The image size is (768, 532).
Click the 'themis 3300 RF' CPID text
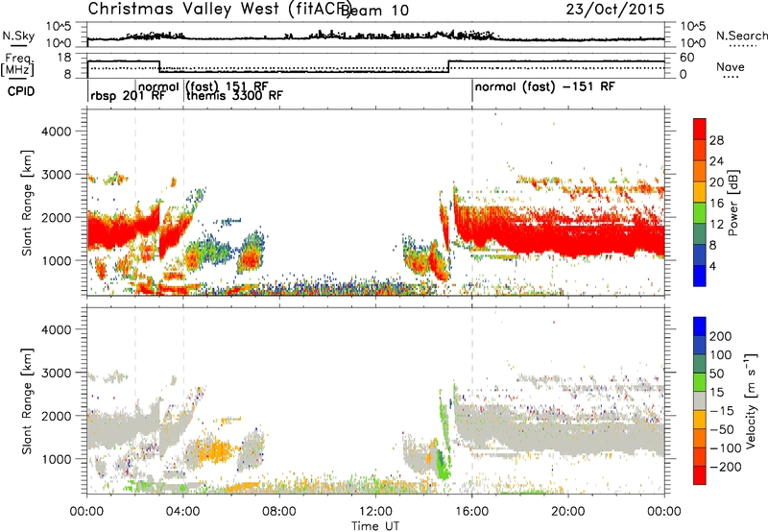coord(234,95)
